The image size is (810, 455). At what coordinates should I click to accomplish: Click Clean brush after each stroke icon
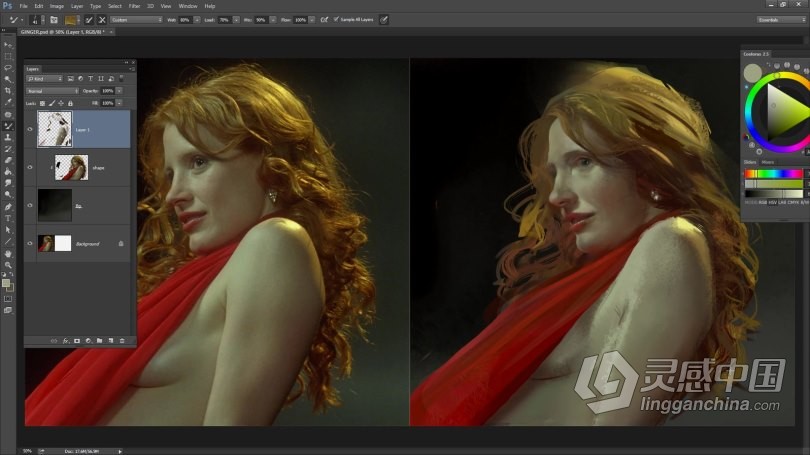pos(102,20)
